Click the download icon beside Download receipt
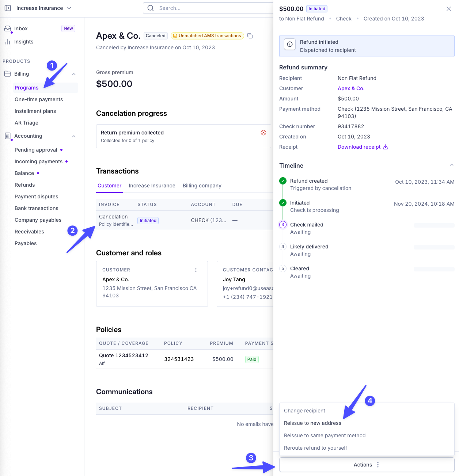 386,147
